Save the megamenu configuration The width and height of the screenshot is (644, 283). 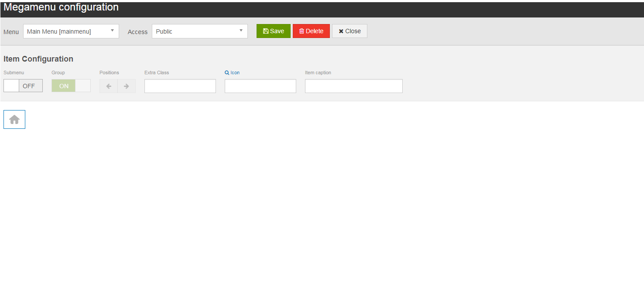click(x=273, y=31)
